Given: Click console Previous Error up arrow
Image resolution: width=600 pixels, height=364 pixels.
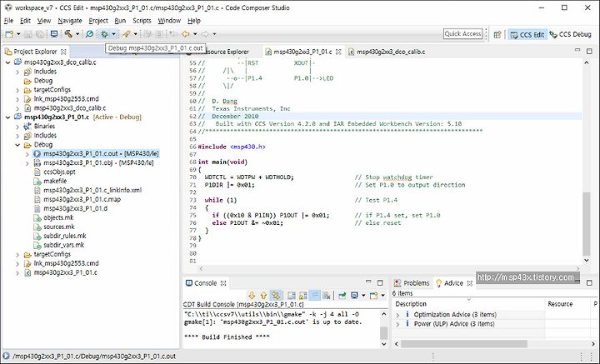Looking at the screenshot, I should coord(263,295).
